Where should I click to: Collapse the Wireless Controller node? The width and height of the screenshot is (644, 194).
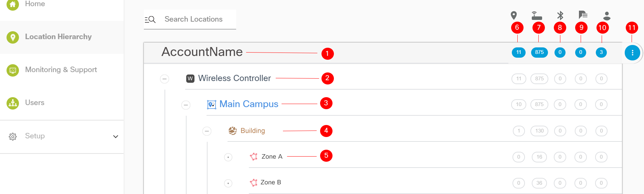pos(165,79)
